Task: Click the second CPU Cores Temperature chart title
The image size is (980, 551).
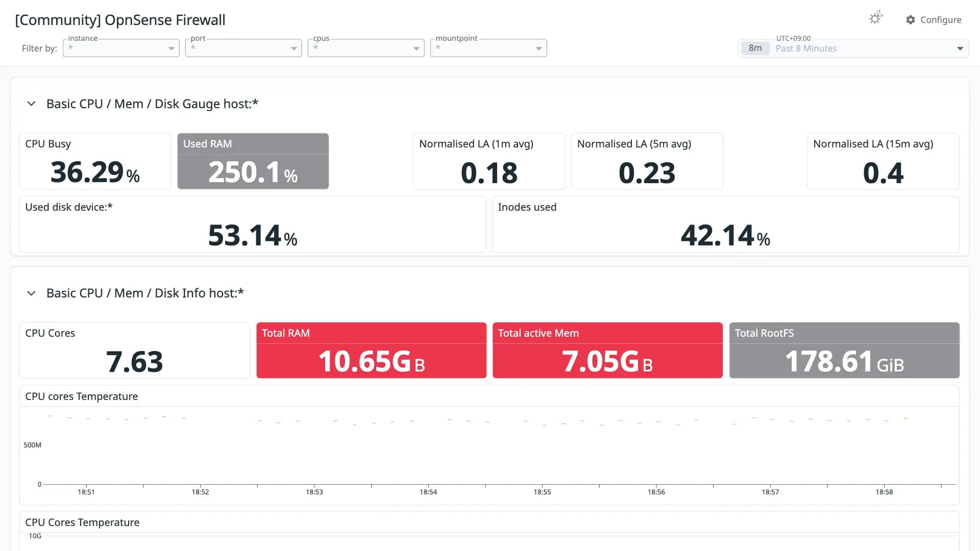Action: [82, 522]
